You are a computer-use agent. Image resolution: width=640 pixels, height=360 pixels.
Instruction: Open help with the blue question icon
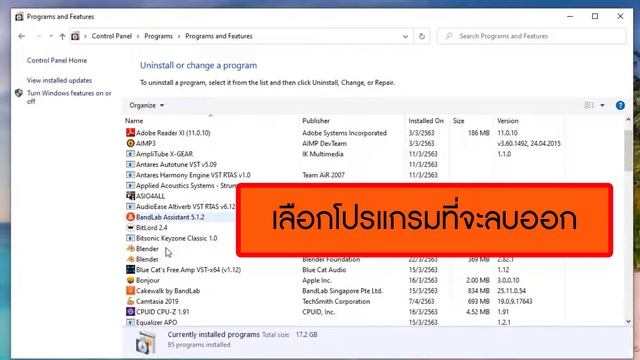(620, 105)
